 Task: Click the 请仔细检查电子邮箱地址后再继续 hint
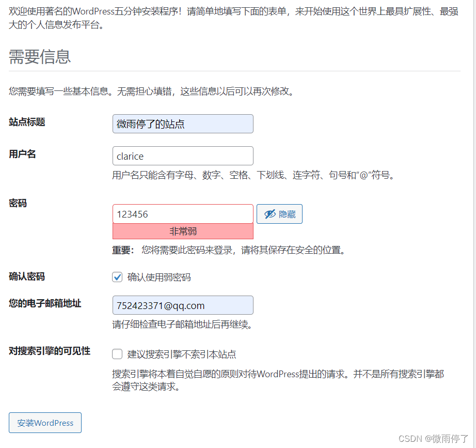182,325
